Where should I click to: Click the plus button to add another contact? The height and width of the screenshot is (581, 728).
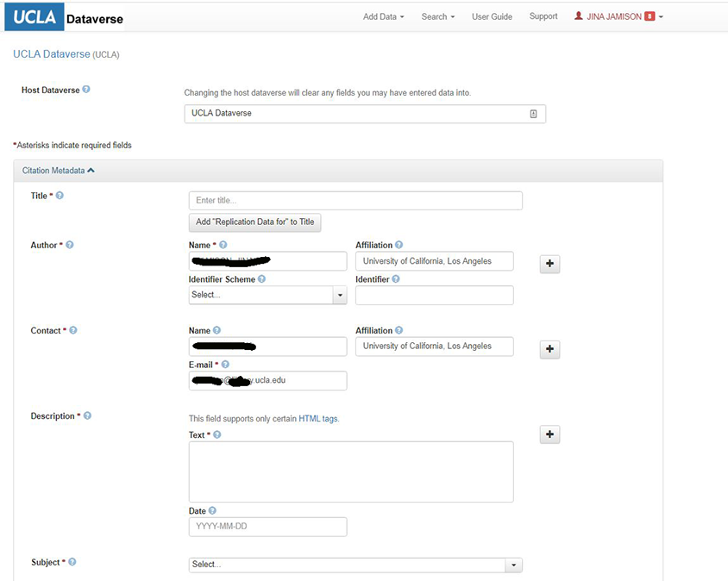pos(549,349)
